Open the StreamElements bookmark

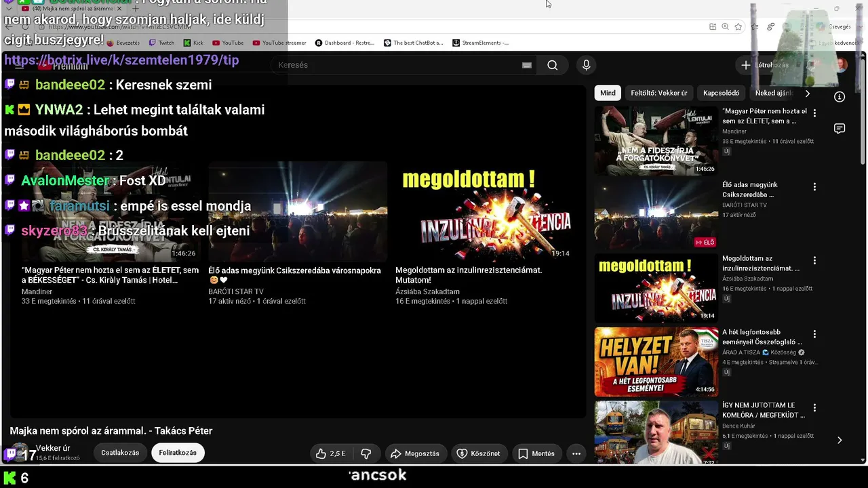pyautogui.click(x=481, y=43)
